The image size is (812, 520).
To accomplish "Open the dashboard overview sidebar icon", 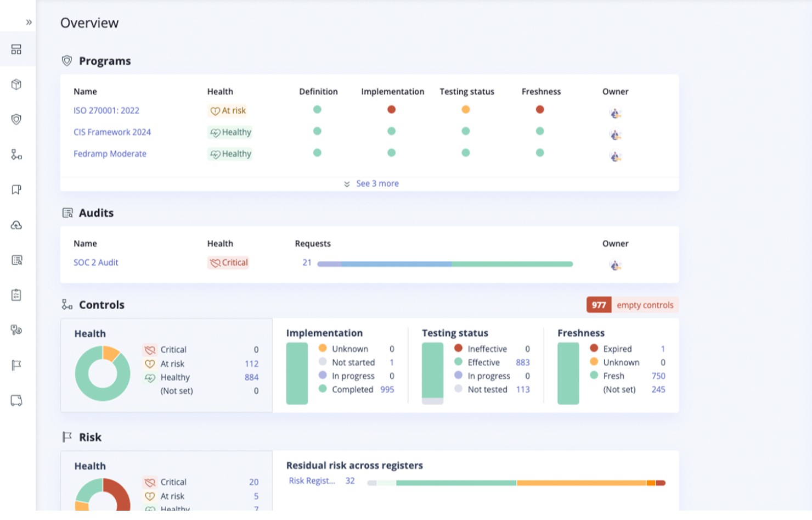I will pyautogui.click(x=16, y=49).
